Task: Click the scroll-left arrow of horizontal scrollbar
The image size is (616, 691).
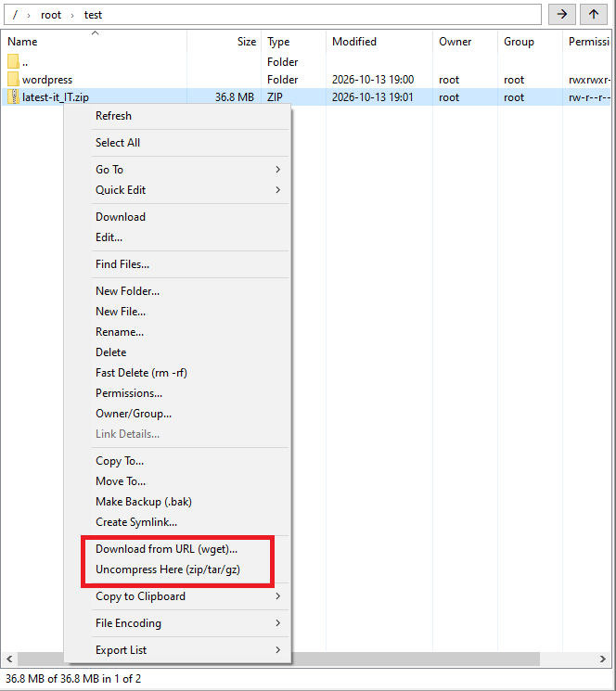Action: point(9,659)
